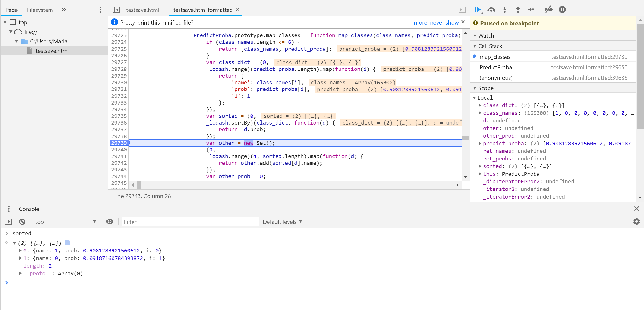Screen dimensions: 644x310
Task: Step out of the current function
Action: coord(518,10)
